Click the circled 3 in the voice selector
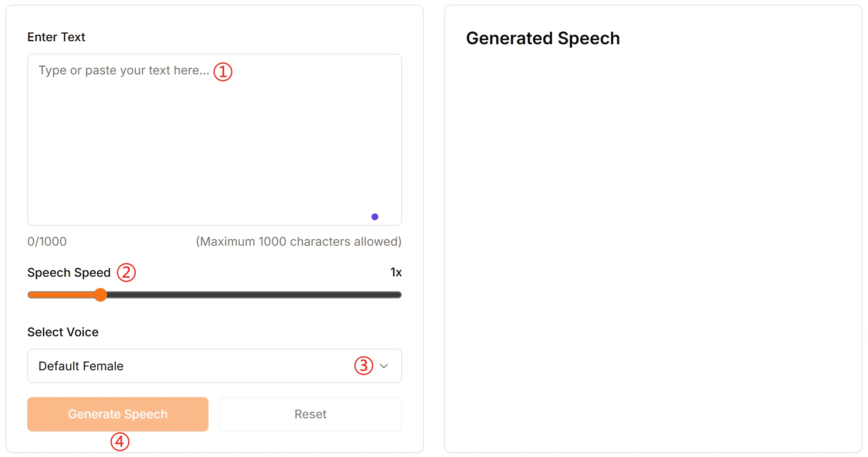This screenshot has height=457, width=868. [364, 366]
